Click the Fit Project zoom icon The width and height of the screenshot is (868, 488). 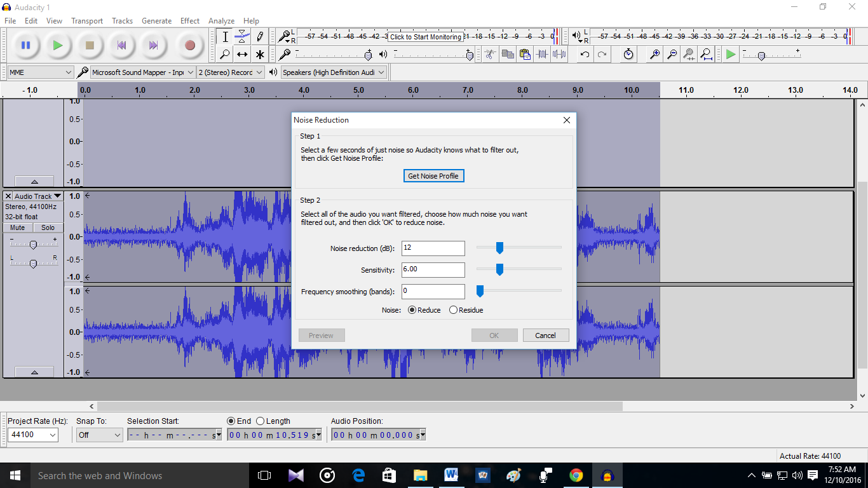[x=705, y=54]
